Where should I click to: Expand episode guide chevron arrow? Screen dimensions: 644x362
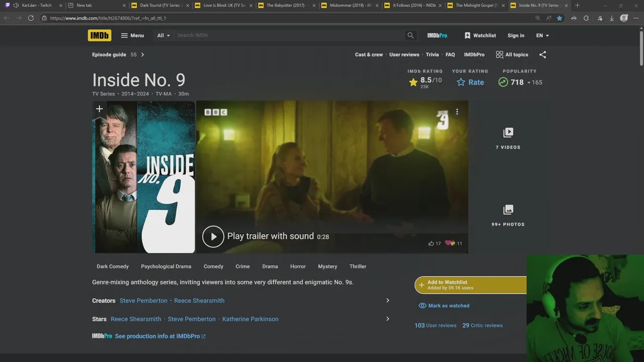click(x=142, y=54)
